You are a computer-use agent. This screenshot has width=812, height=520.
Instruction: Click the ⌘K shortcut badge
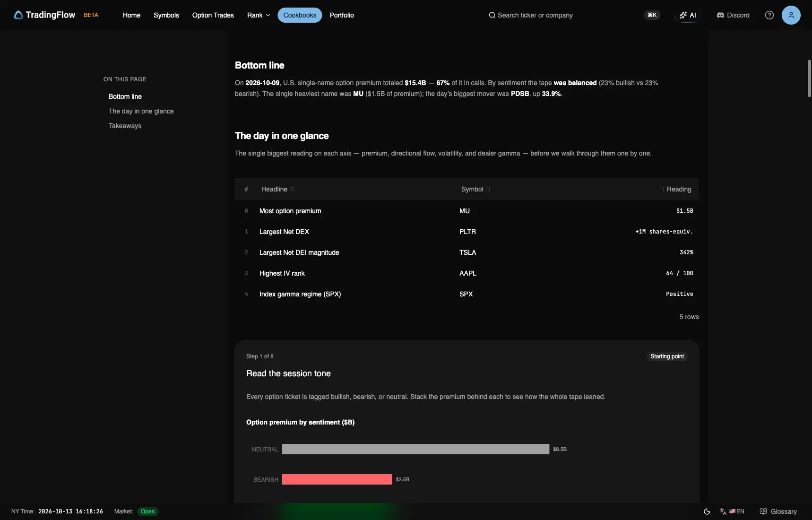tap(652, 15)
